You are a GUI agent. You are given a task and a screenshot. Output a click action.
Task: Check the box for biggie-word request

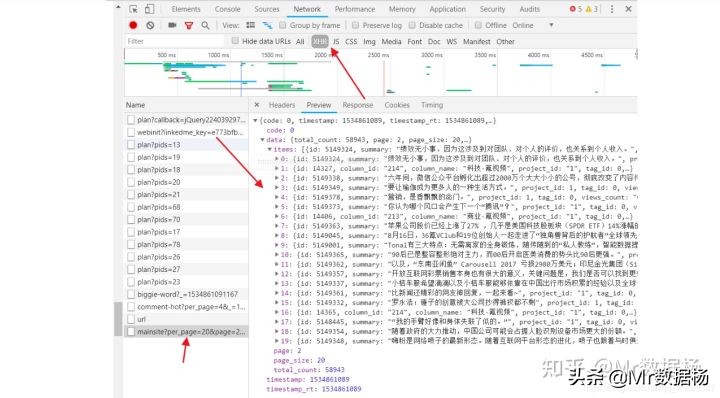coord(131,294)
